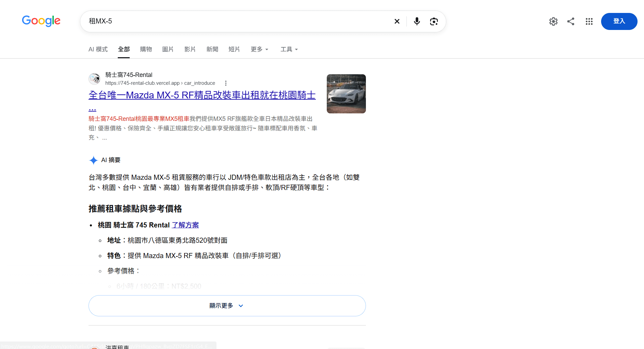Open the 全台唯一Mazda MX-5 RF result link
The image size is (644, 349).
click(202, 95)
